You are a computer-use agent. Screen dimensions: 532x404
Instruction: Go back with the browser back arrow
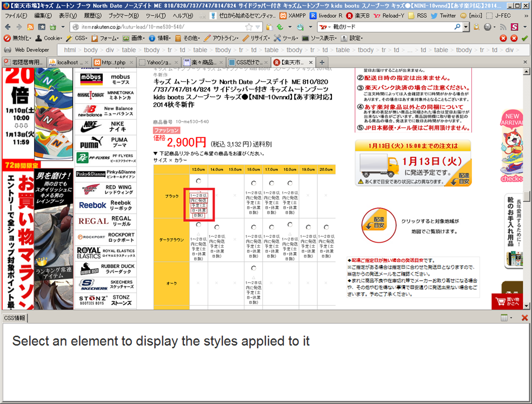tap(8, 27)
